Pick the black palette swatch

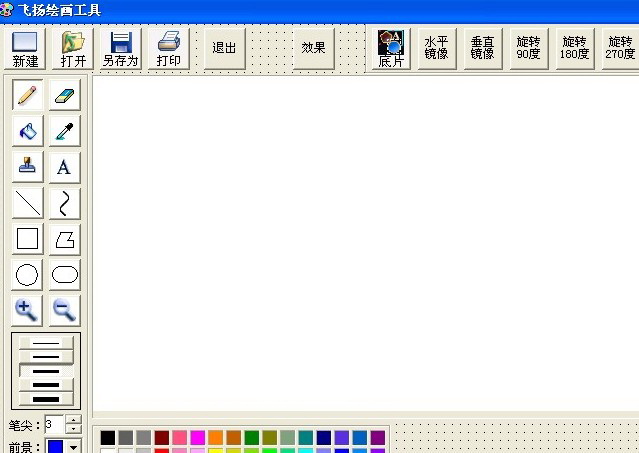[x=108, y=438]
